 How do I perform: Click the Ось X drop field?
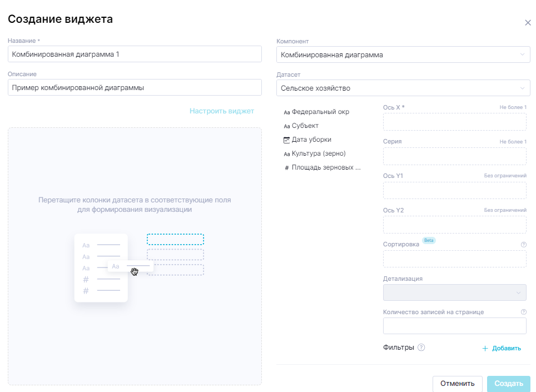point(454,122)
